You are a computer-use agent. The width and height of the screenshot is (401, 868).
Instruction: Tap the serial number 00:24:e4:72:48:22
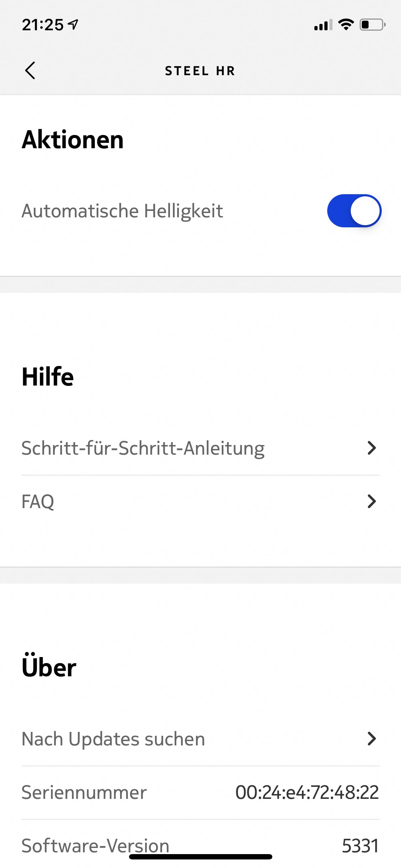(x=307, y=792)
